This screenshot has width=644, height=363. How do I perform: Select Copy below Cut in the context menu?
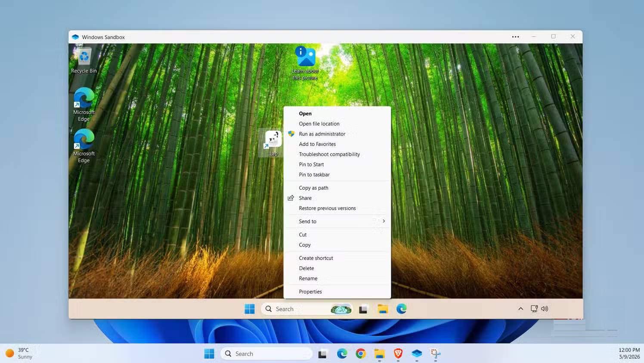tap(337, 245)
